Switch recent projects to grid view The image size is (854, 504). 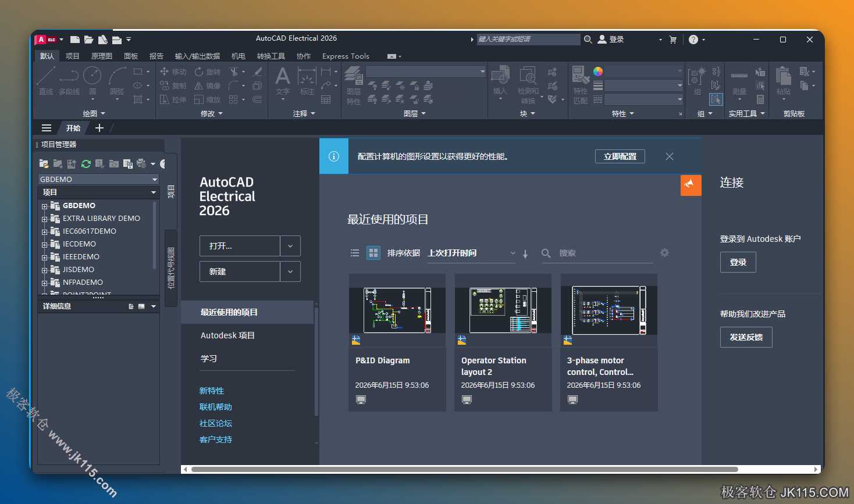click(x=373, y=253)
